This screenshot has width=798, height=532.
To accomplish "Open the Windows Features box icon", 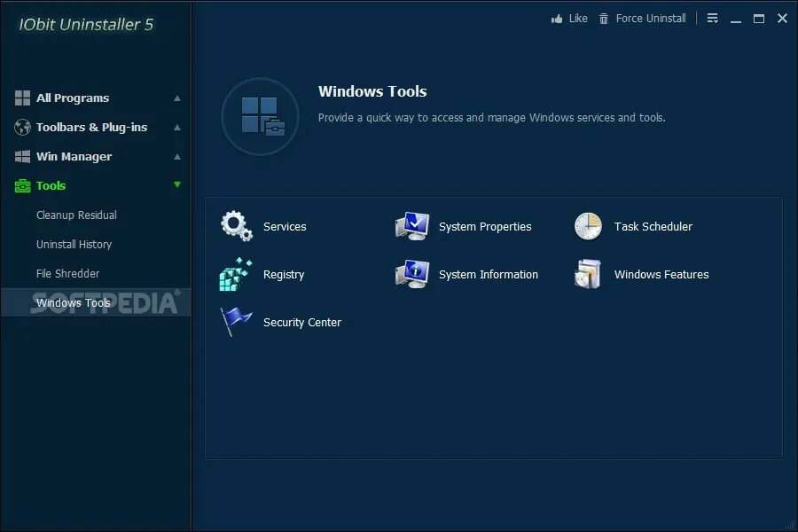I will tap(588, 274).
